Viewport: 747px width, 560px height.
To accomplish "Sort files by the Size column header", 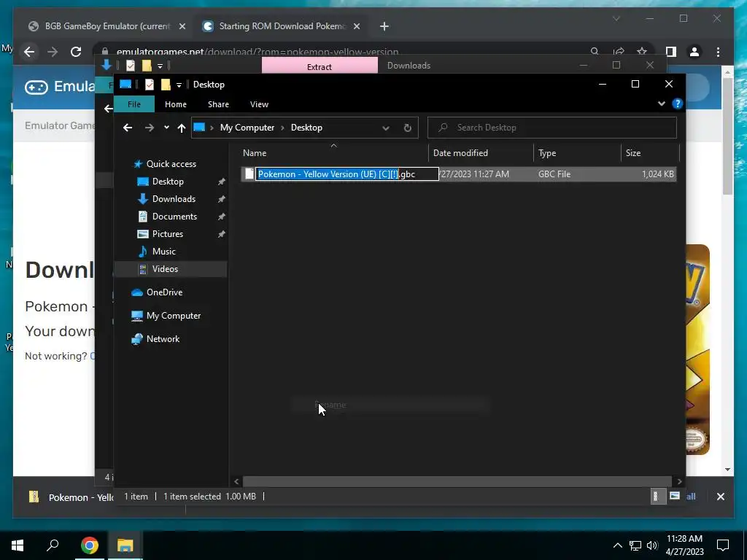I will coord(650,153).
